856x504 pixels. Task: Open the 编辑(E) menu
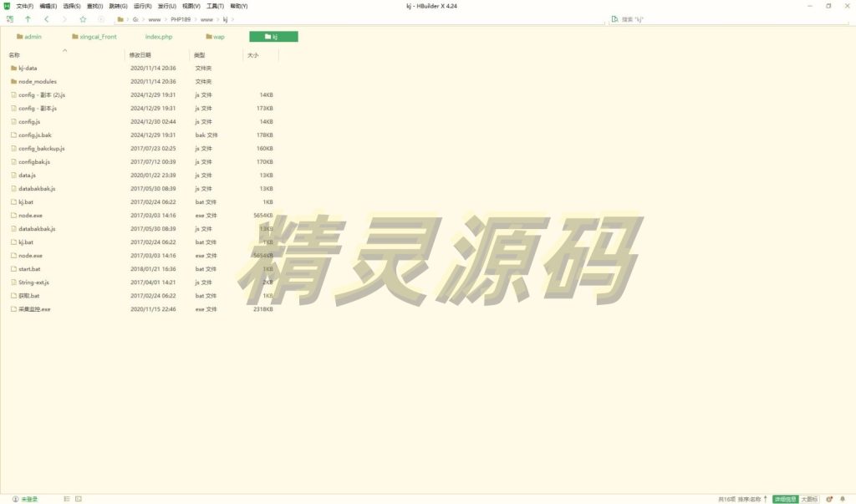[x=48, y=6]
